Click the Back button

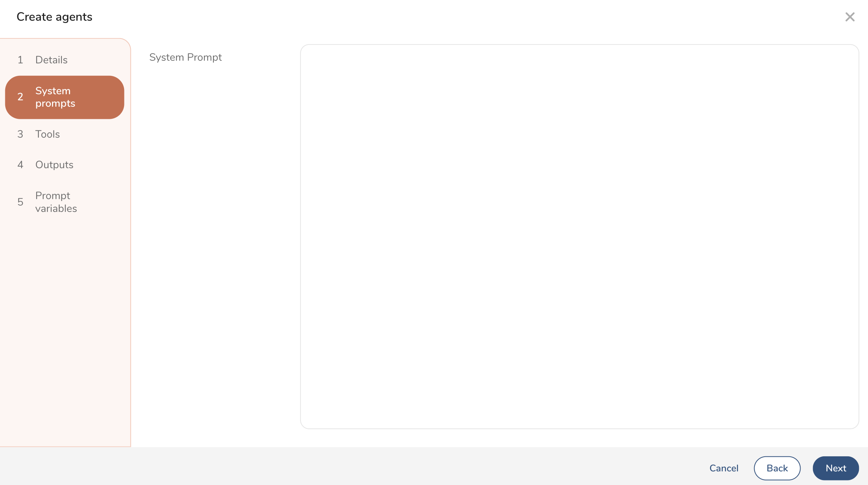[x=777, y=468]
